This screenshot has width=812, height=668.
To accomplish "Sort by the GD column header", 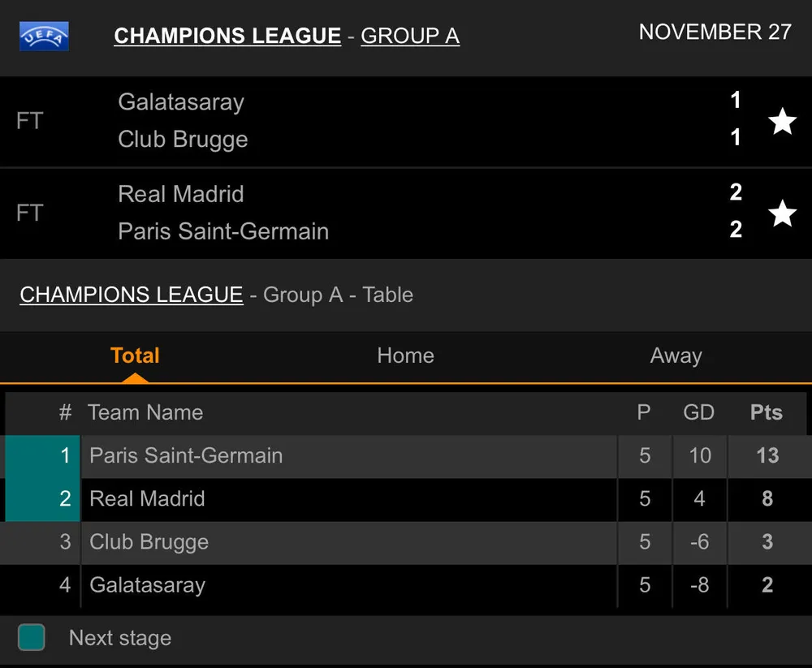I will [x=698, y=412].
